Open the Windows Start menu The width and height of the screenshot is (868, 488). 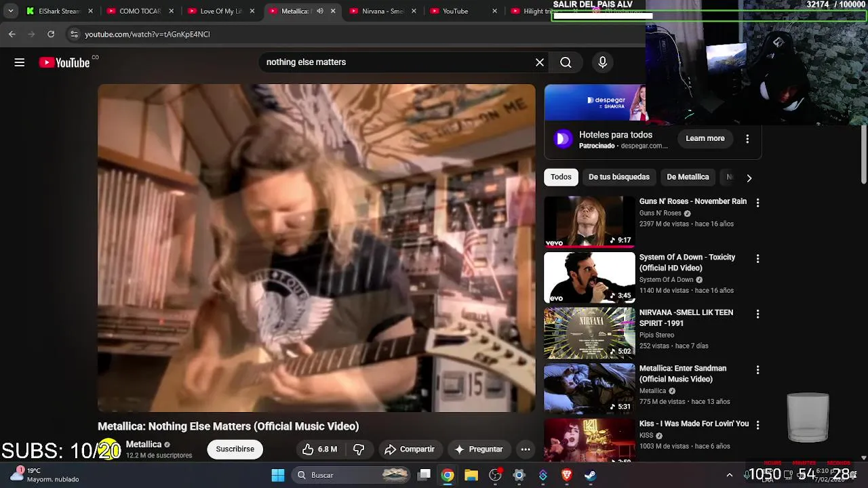(x=278, y=475)
